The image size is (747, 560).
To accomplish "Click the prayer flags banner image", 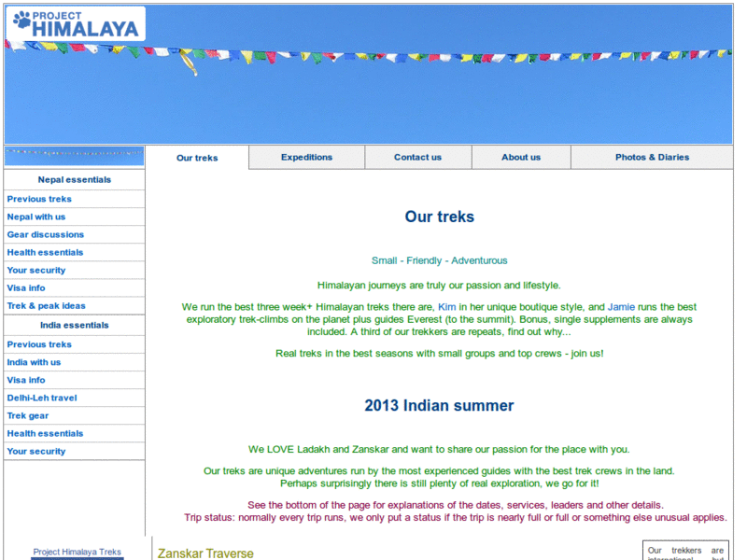I will point(368,75).
